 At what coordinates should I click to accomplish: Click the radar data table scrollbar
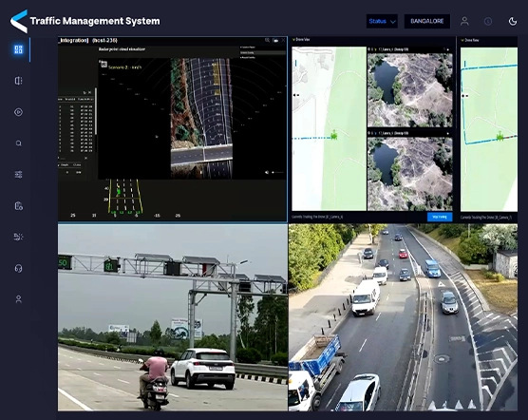[x=96, y=111]
